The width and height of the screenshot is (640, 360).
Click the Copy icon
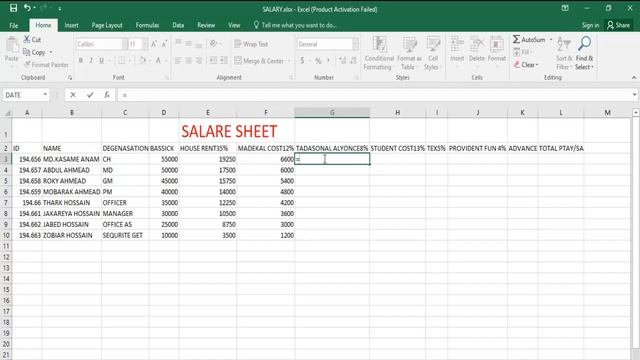point(27,52)
